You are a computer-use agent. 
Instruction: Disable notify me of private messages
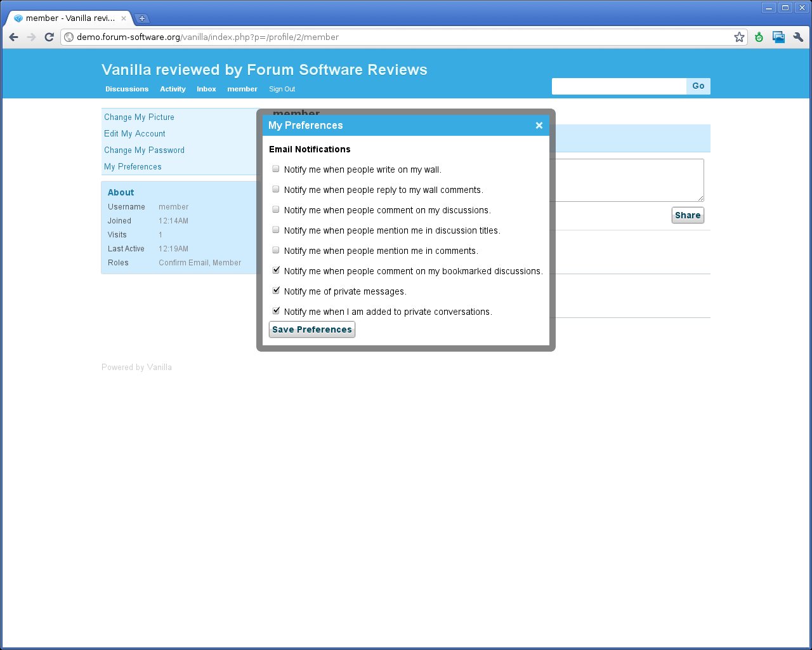coord(276,291)
